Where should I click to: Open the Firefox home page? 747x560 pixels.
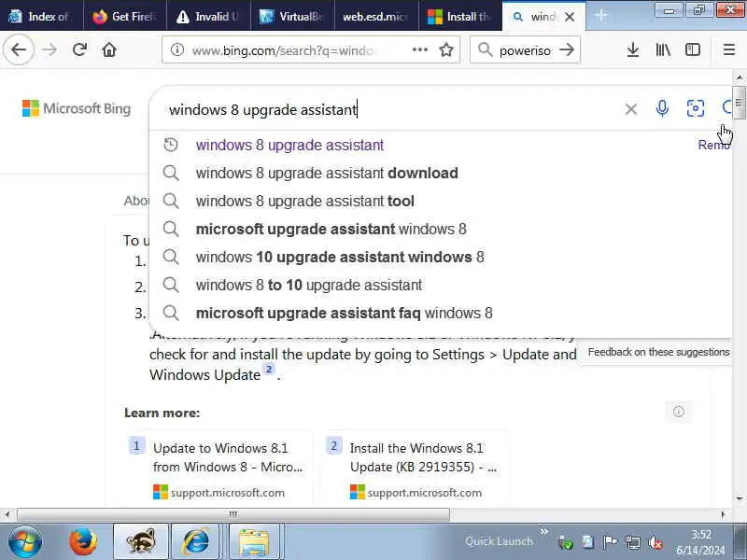[109, 49]
